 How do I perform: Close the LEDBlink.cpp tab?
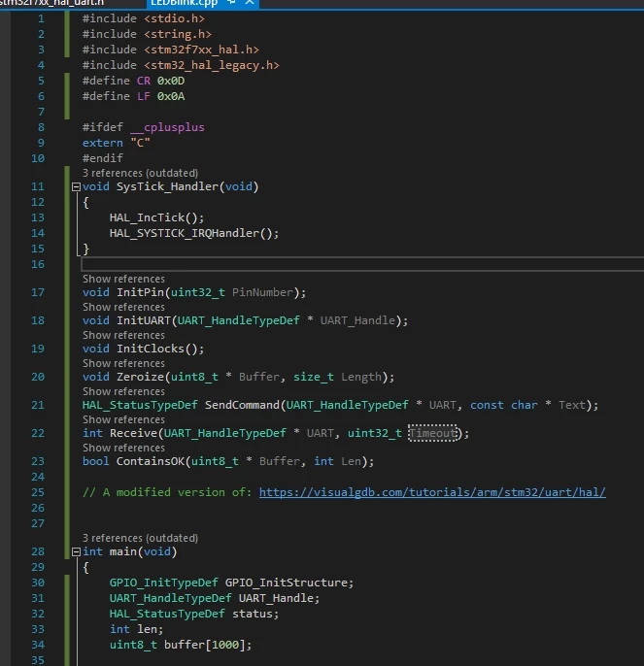pos(250,3)
